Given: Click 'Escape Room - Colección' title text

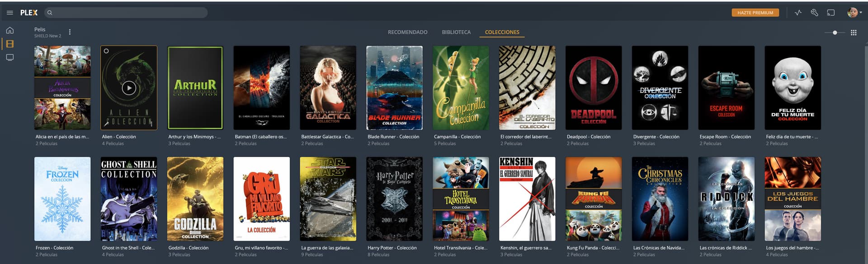Looking at the screenshot, I should 725,137.
